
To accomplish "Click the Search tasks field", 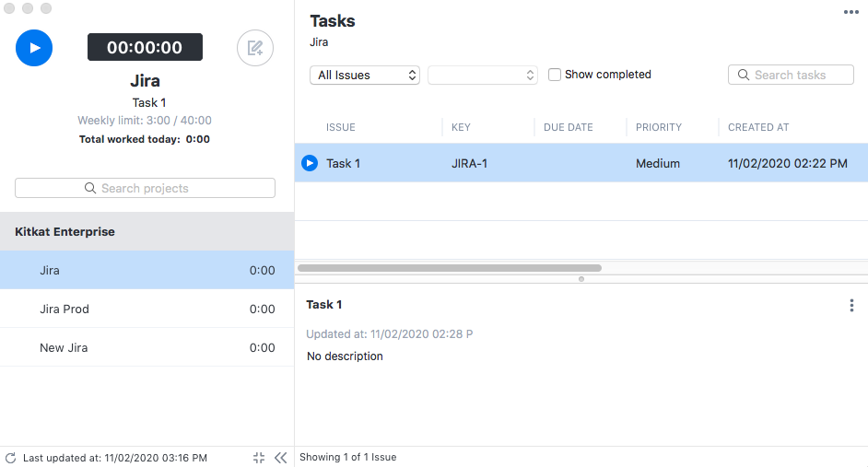I will click(791, 76).
